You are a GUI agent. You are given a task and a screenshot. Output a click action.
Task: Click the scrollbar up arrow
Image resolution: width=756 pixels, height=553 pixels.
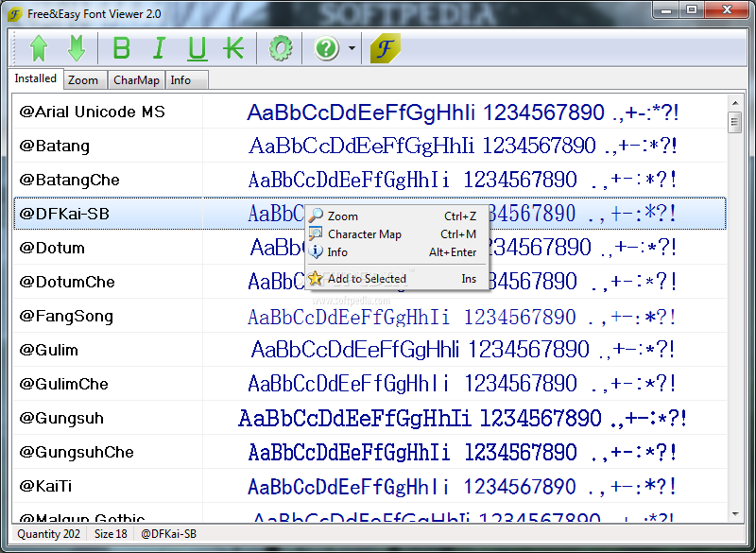(x=735, y=103)
